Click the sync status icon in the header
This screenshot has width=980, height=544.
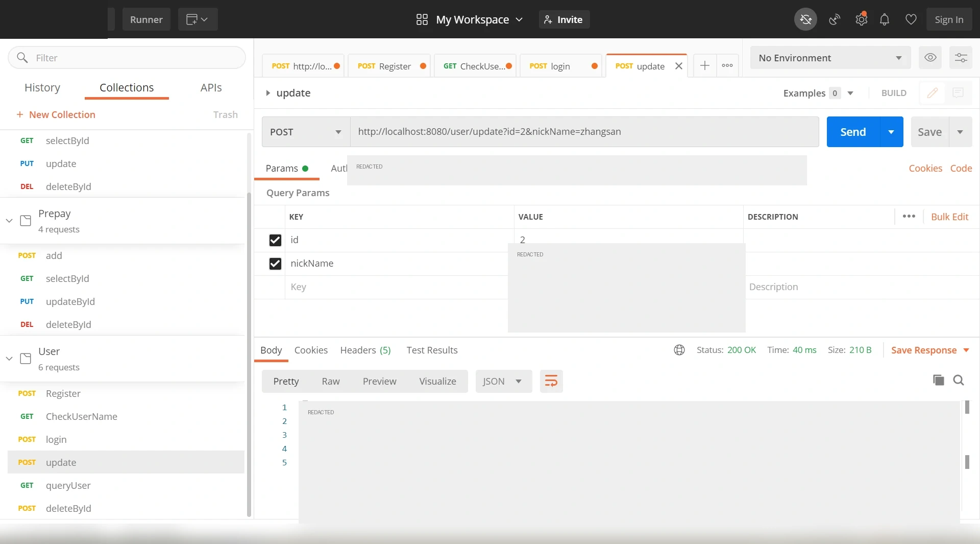pyautogui.click(x=805, y=19)
